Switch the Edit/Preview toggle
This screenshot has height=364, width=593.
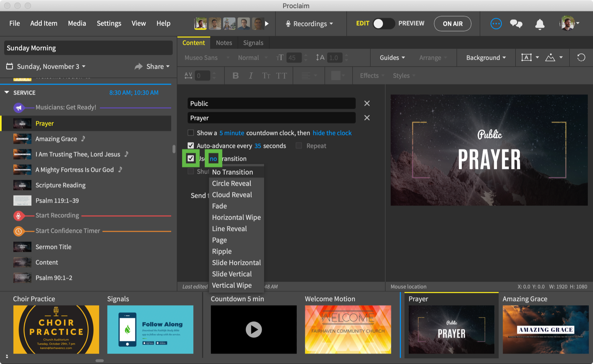coord(383,23)
